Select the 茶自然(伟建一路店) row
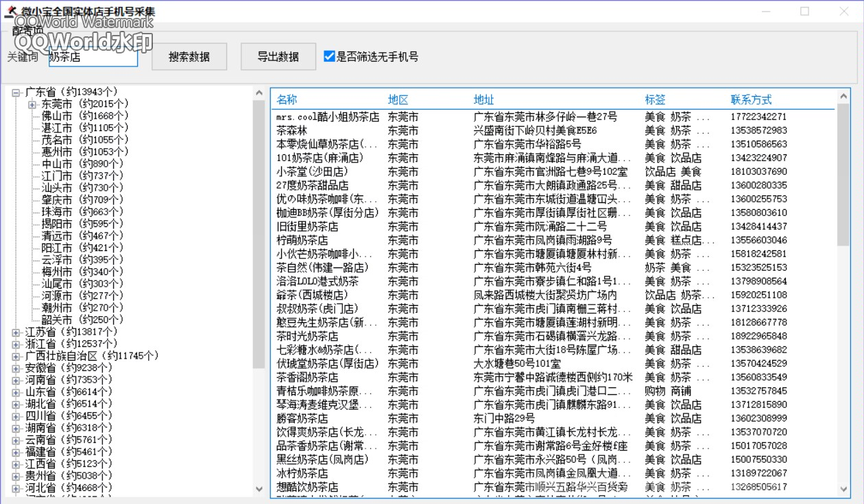Viewport: 864px width, 504px height. (554, 267)
